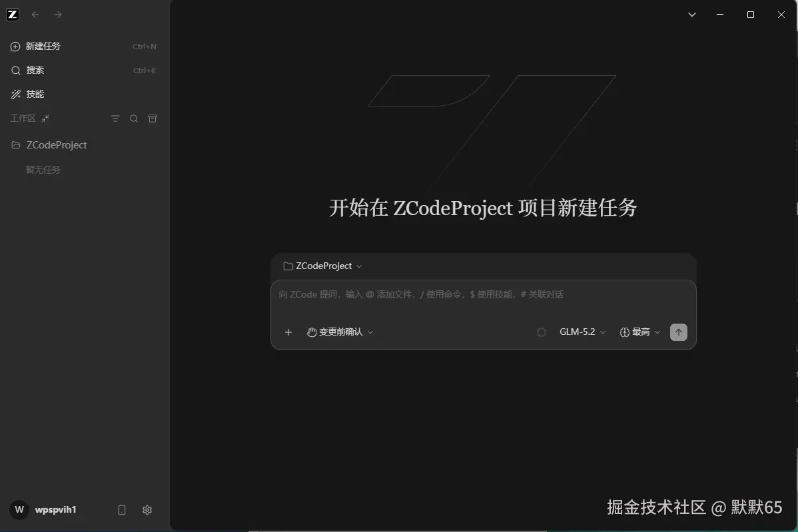Screen dimensions: 798x532
Task: Add an attachment with the plus icon
Action: click(x=288, y=332)
